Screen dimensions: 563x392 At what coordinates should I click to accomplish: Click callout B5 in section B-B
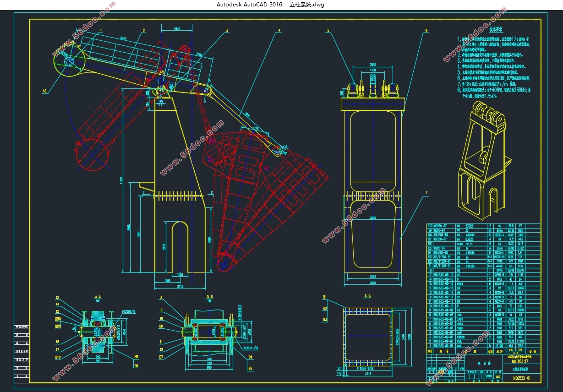[x=250, y=368]
